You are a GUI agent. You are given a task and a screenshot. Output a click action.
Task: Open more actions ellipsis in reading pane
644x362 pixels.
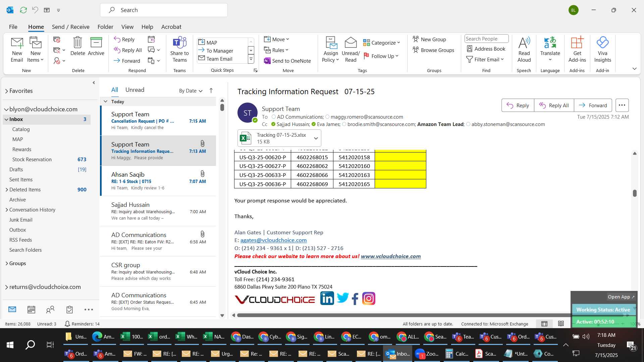(622, 105)
